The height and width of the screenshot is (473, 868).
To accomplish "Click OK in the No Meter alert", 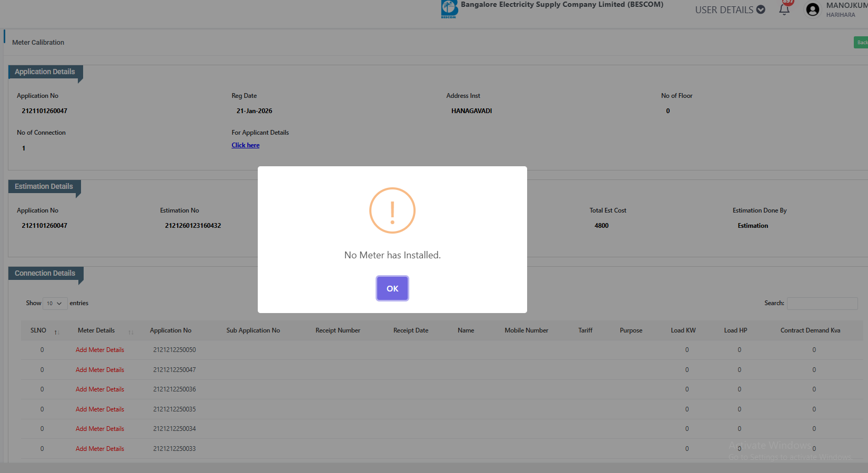I will (x=392, y=288).
